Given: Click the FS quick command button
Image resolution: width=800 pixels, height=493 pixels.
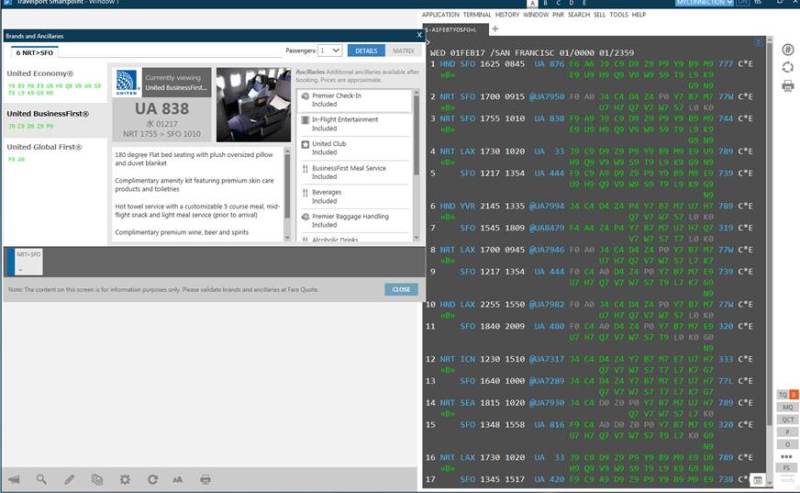Looking at the screenshot, I should [x=787, y=468].
